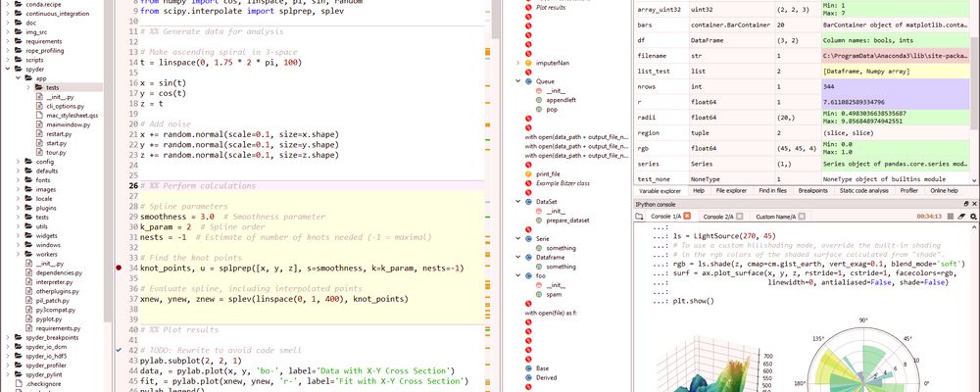The height and width of the screenshot is (392, 980).
Task: Expand the widgets folder
Action: [x=18, y=236]
